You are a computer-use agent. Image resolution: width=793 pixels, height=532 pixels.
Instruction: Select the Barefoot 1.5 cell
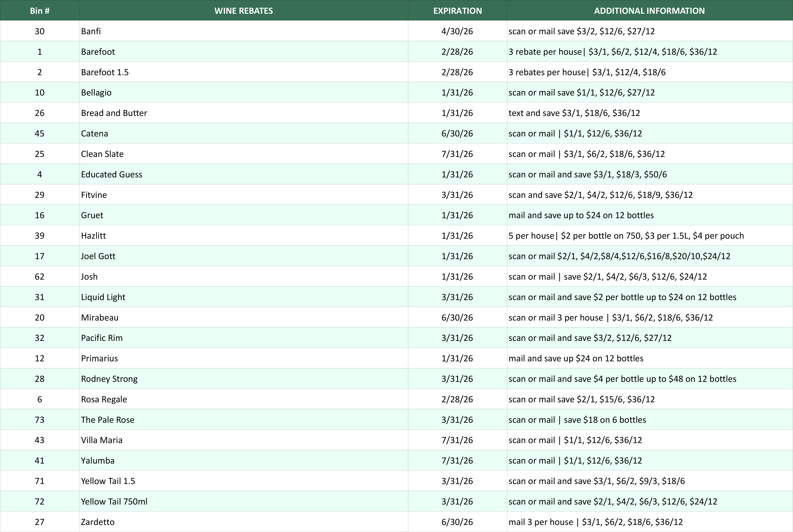click(105, 72)
